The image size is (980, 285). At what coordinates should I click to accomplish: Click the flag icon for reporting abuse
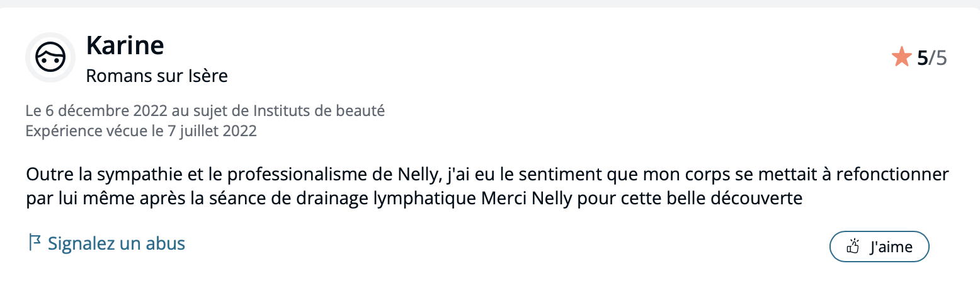click(x=35, y=243)
